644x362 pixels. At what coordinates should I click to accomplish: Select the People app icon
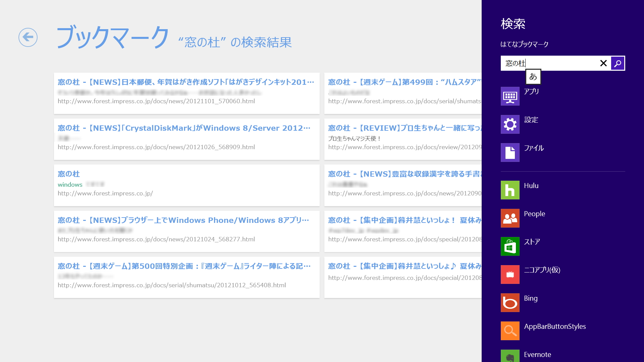pos(510,218)
